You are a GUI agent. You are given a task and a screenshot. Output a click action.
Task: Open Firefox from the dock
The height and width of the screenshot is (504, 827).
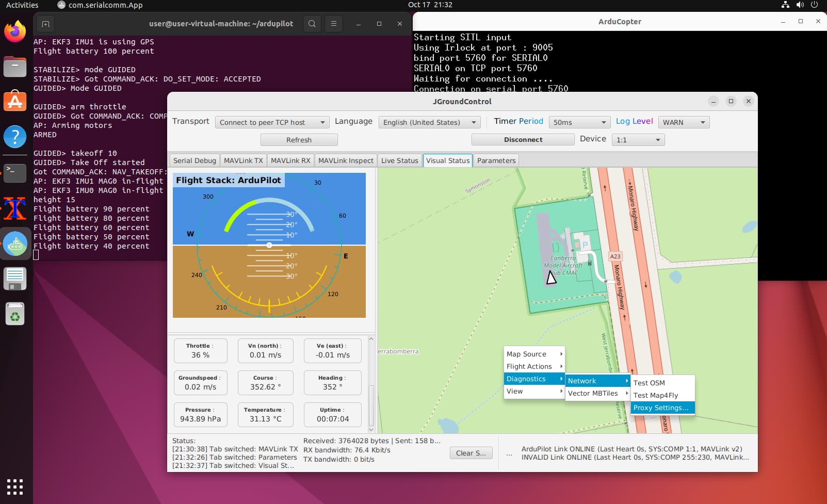15,32
